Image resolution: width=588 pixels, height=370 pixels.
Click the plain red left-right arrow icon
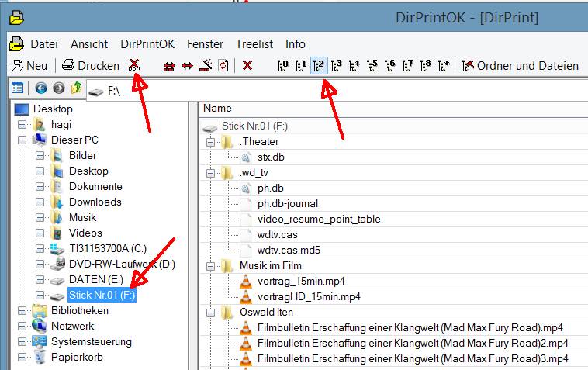click(187, 66)
